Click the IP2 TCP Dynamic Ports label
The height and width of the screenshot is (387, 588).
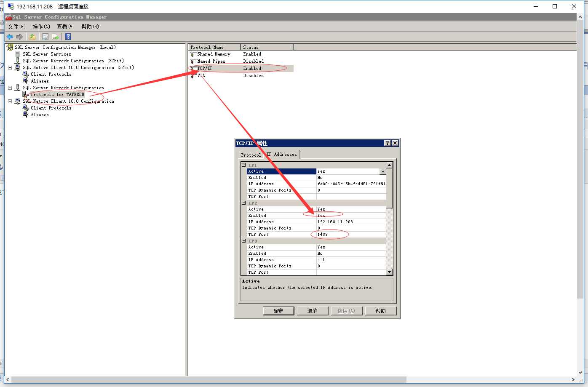click(x=270, y=228)
